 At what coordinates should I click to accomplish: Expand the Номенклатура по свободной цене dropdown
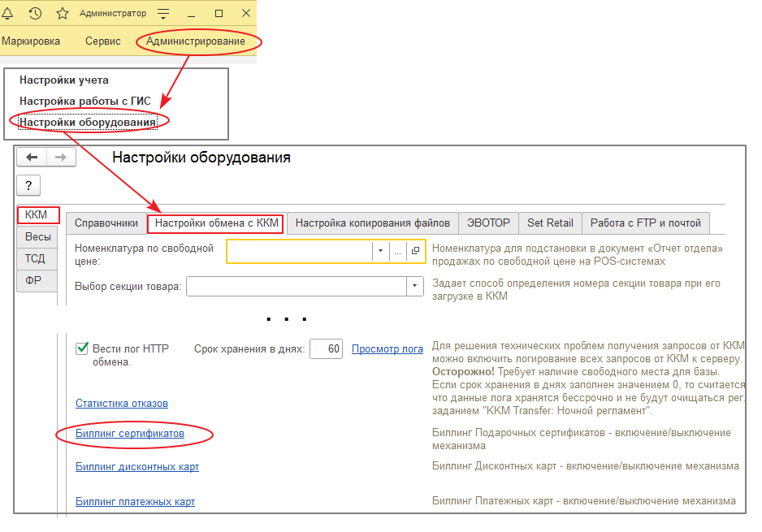380,252
